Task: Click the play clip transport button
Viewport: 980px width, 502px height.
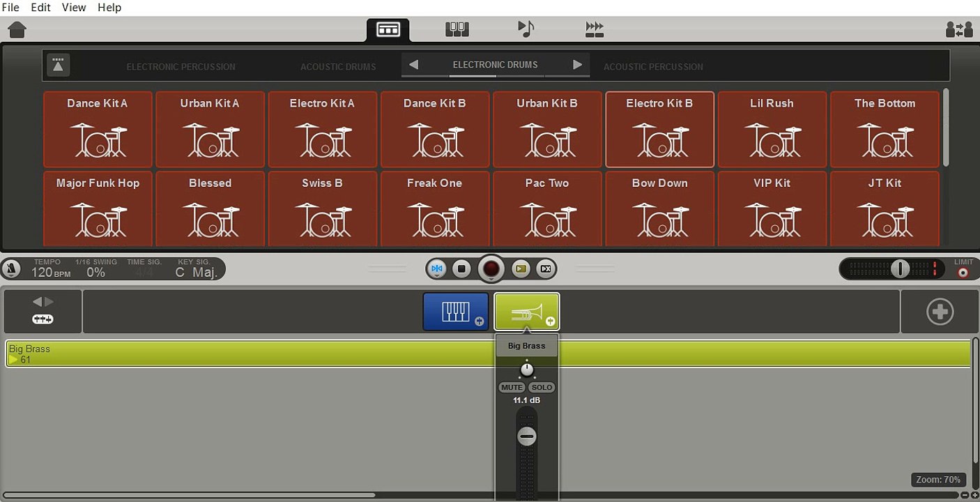Action: coord(521,268)
